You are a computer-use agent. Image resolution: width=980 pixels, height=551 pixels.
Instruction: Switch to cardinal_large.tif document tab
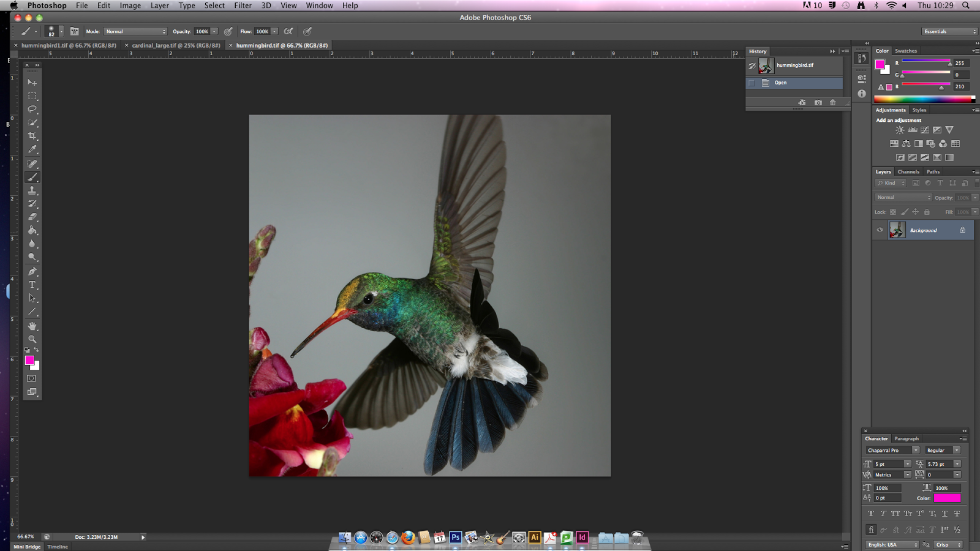point(176,45)
